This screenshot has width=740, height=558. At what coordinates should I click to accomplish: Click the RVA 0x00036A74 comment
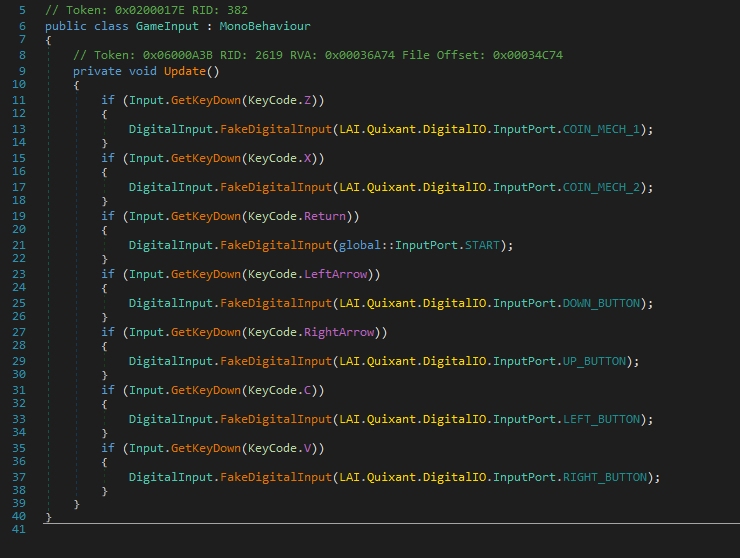pos(342,55)
